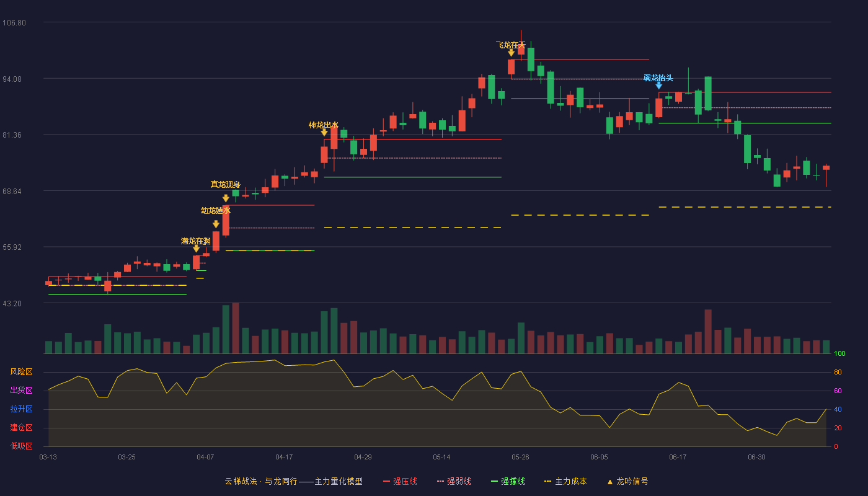Click the 03-13 date label
Viewport: 868px width, 496px height.
pos(48,457)
